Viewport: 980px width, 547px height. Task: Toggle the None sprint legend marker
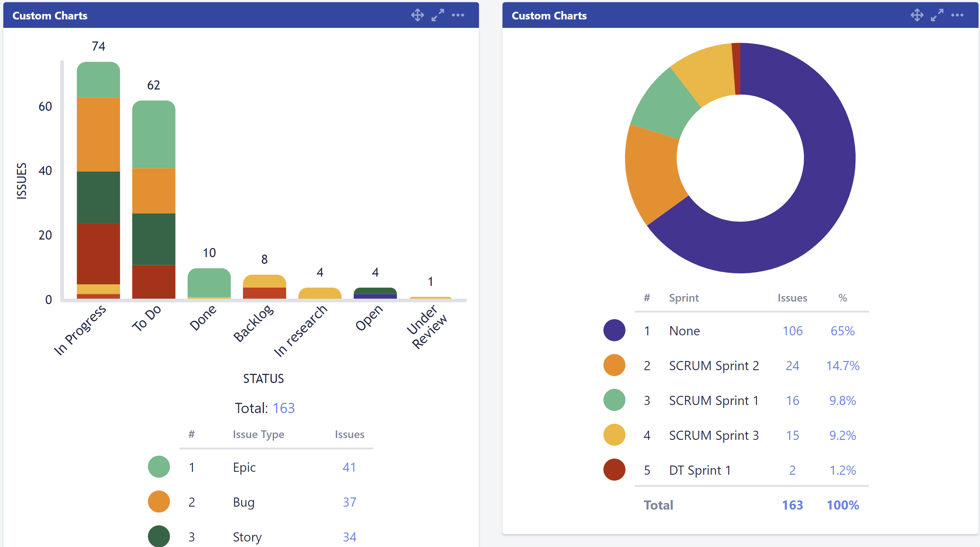[614, 330]
